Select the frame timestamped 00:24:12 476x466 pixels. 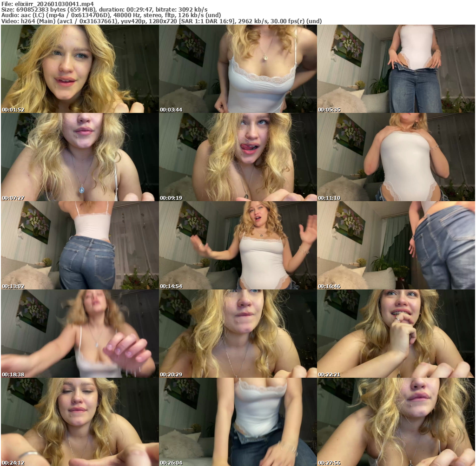pyautogui.click(x=79, y=421)
